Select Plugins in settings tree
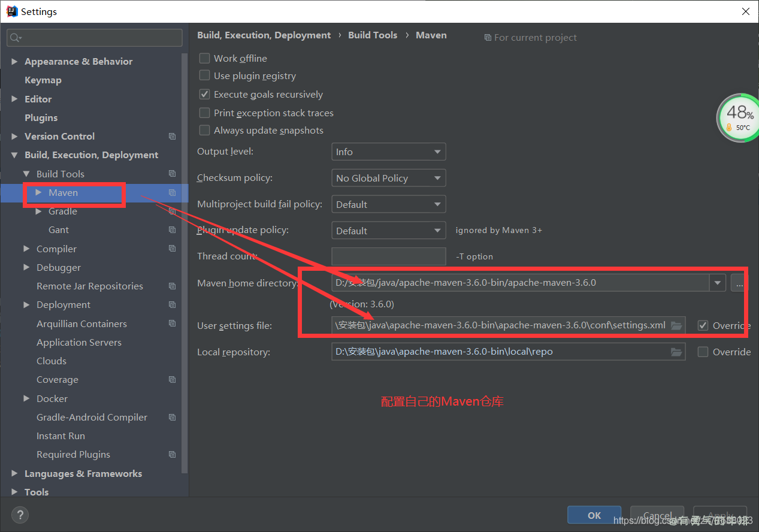759x532 pixels. tap(41, 118)
